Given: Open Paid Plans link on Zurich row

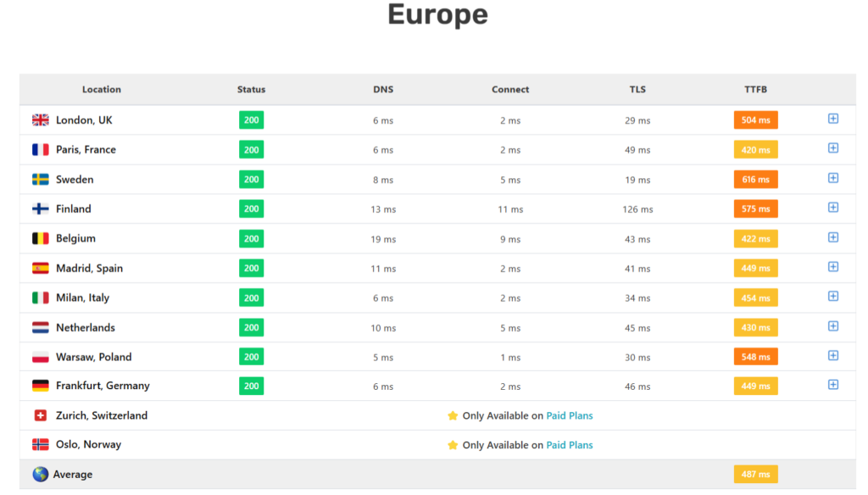Looking at the screenshot, I should (x=569, y=415).
